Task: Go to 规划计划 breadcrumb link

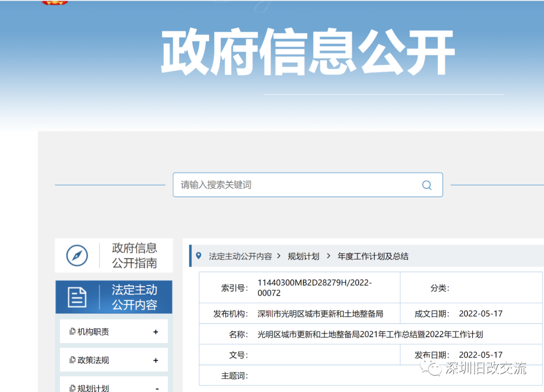Action: point(303,256)
